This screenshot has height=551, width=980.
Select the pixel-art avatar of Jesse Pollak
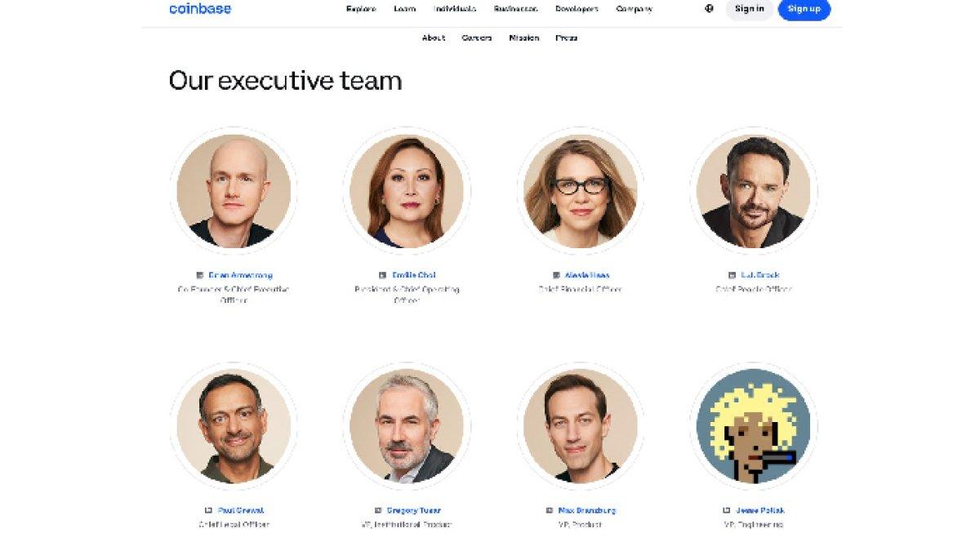point(754,426)
